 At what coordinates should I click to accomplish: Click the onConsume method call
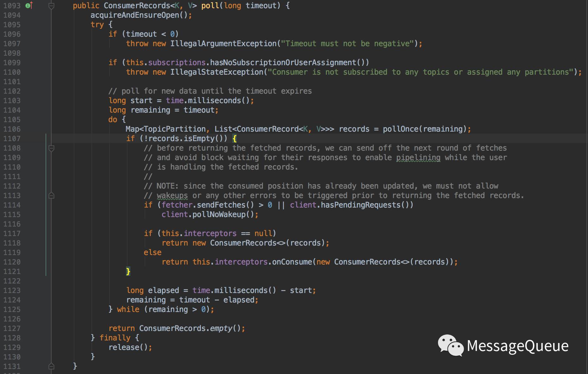(292, 262)
